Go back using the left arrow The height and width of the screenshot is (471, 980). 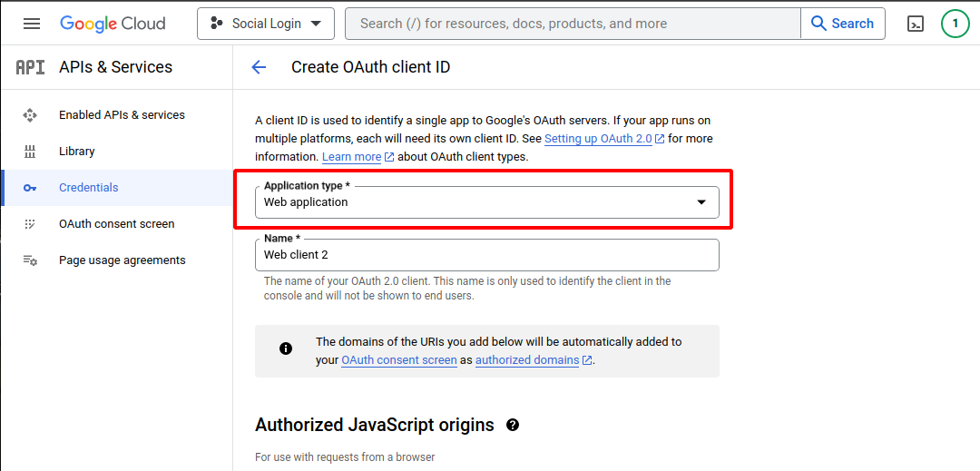coord(258,67)
